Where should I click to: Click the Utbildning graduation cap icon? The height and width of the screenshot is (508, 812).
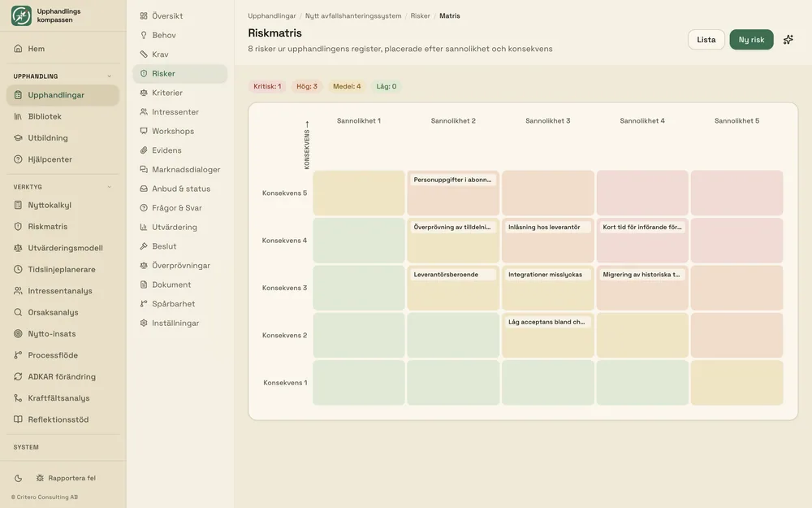pos(18,138)
